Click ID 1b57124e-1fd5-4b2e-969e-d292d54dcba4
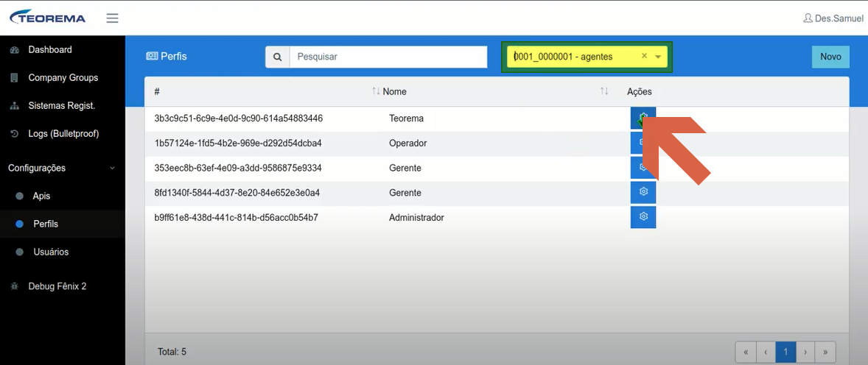The width and height of the screenshot is (868, 365). coord(238,143)
